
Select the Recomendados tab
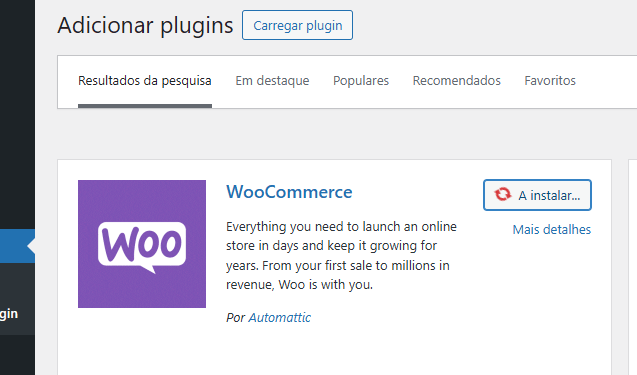457,81
